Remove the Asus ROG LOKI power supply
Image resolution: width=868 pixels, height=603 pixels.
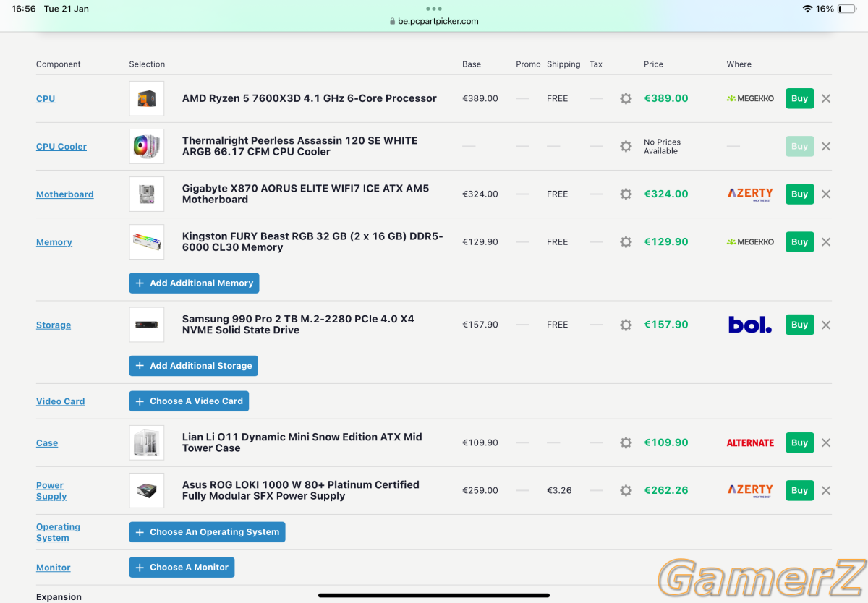[826, 490]
